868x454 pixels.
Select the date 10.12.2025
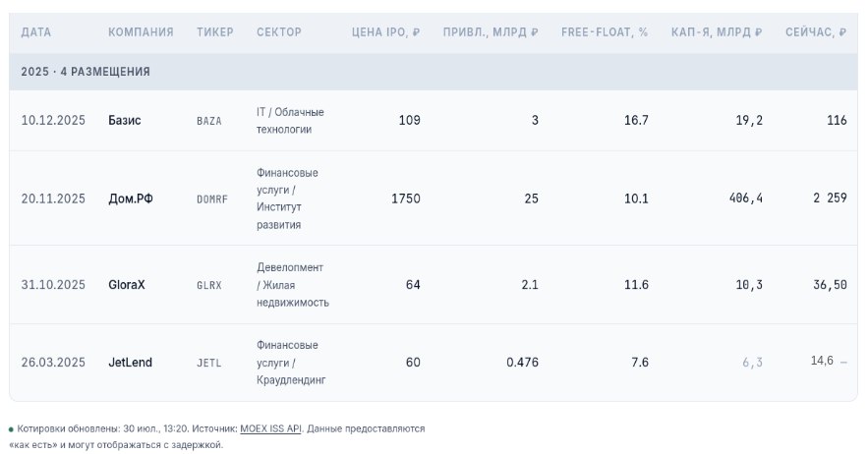(x=53, y=120)
